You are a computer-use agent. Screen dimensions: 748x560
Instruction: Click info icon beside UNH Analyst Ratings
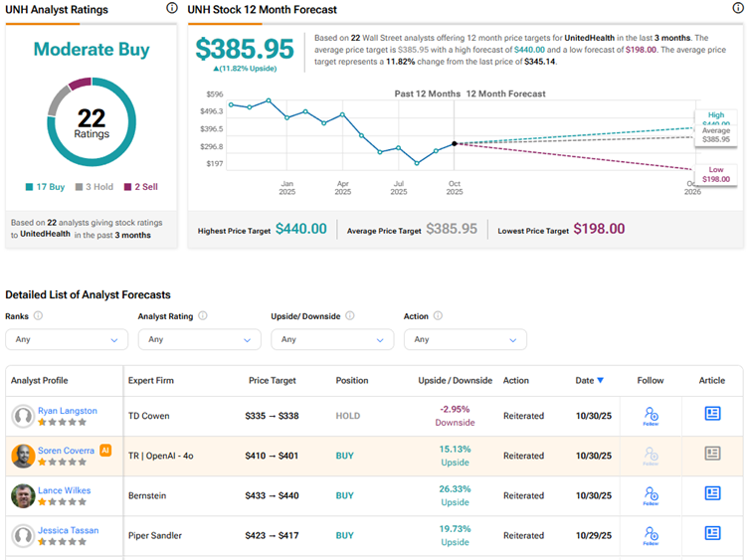pyautogui.click(x=172, y=8)
